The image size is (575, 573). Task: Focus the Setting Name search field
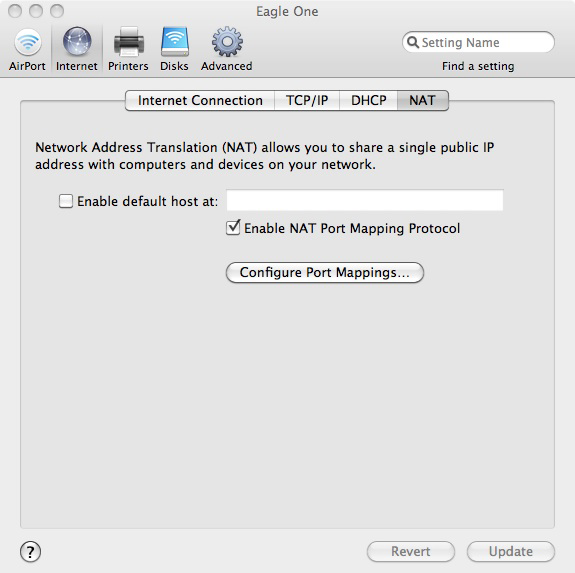(478, 42)
